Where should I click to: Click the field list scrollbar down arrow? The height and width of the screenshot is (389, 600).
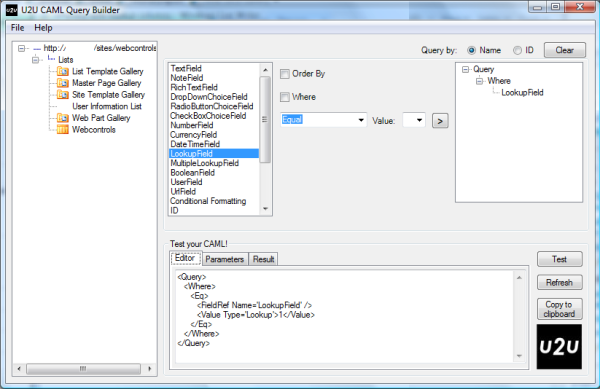point(265,209)
